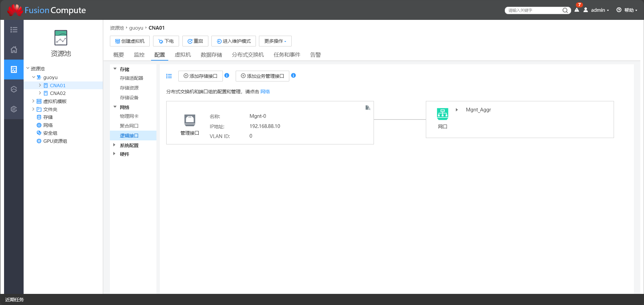Screen dimensions: 644x305
Task: Click the 文件夹 folder icon
Action: pyautogui.click(x=39, y=109)
